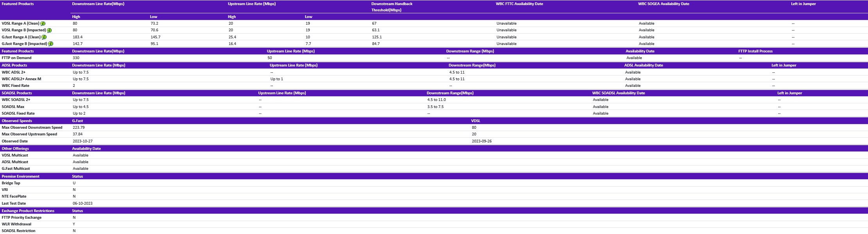Click the 84.7 handback threshold value
Image resolution: width=868 pixels, height=234 pixels.
coord(376,44)
